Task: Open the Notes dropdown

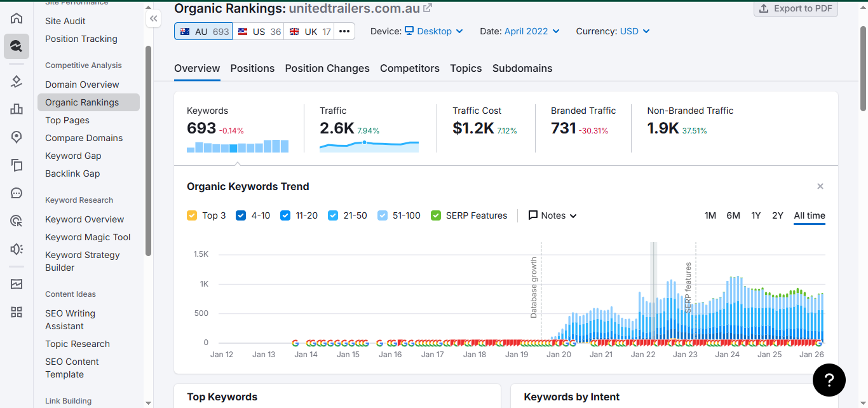Action: pos(553,215)
